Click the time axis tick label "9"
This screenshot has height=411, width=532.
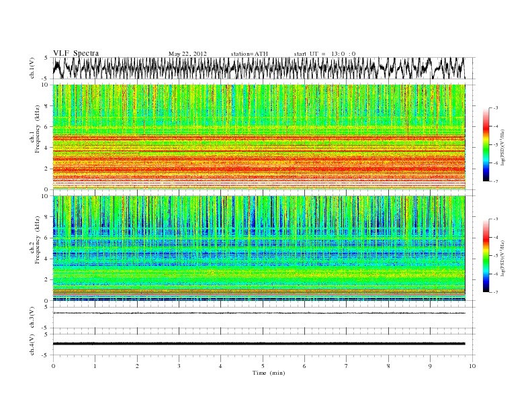[430, 366]
